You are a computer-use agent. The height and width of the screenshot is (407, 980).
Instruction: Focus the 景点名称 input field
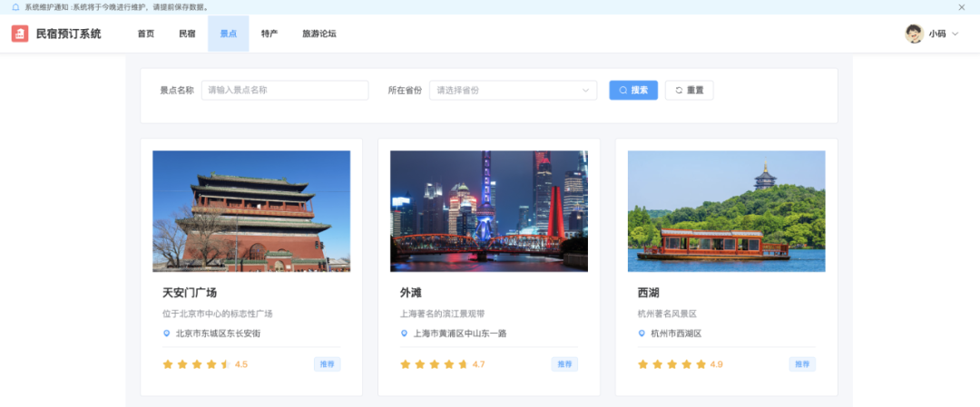[x=285, y=90]
